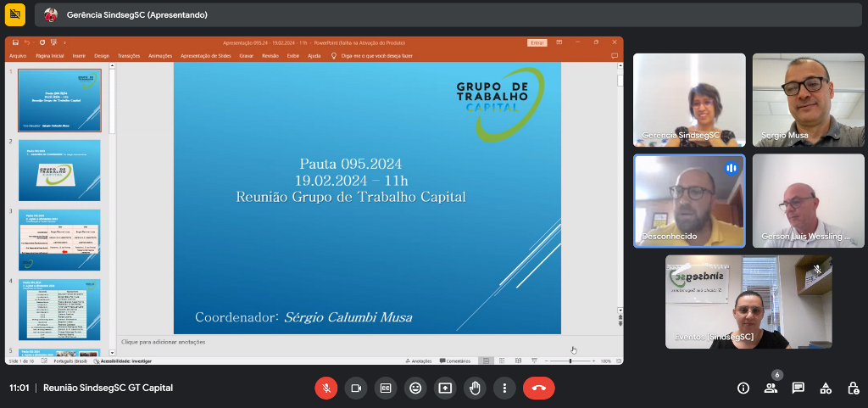Raise your hand in the meeting
The image size is (868, 408).
tap(475, 388)
